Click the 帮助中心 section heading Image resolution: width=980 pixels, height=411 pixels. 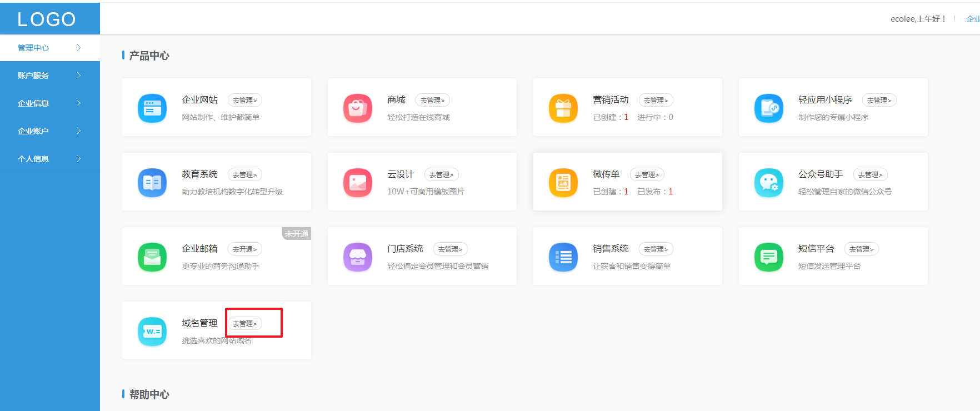click(x=149, y=394)
